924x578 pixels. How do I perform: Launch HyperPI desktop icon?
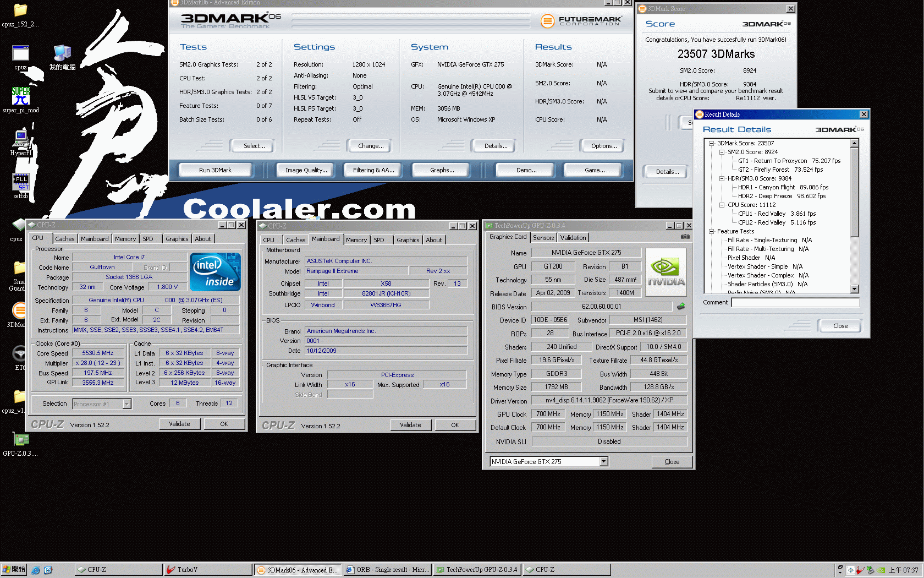pos(21,143)
